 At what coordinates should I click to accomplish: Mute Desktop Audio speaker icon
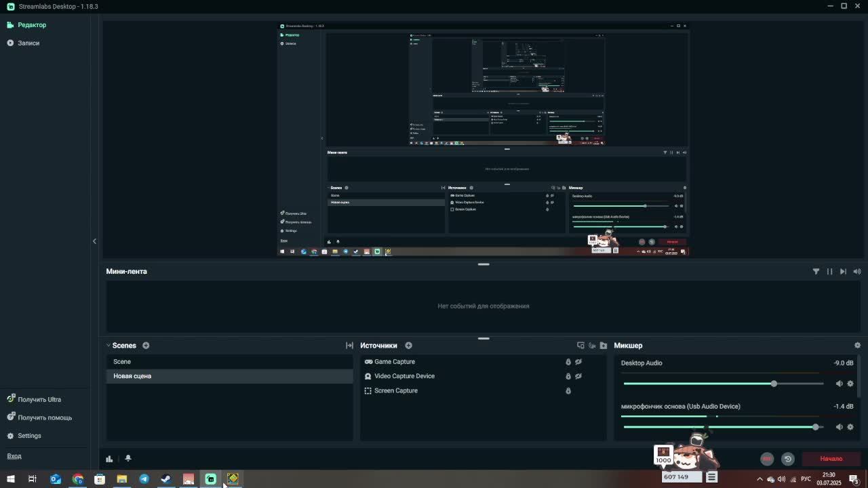839,384
